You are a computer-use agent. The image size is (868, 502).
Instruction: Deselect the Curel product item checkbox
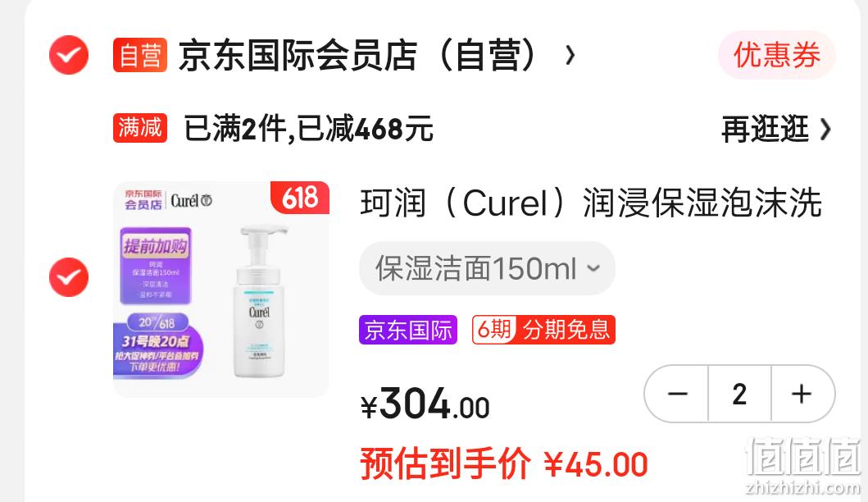69,277
